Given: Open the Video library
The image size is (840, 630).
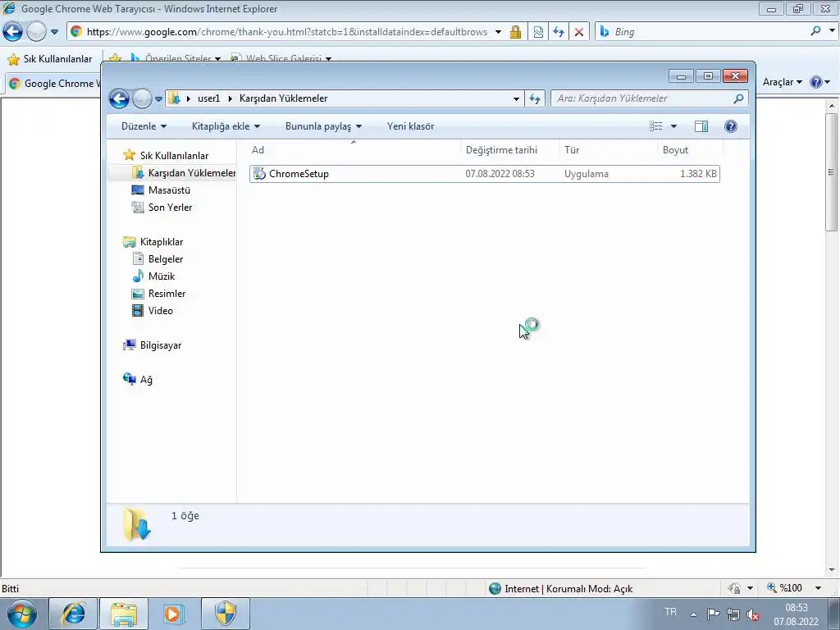Looking at the screenshot, I should pos(160,311).
